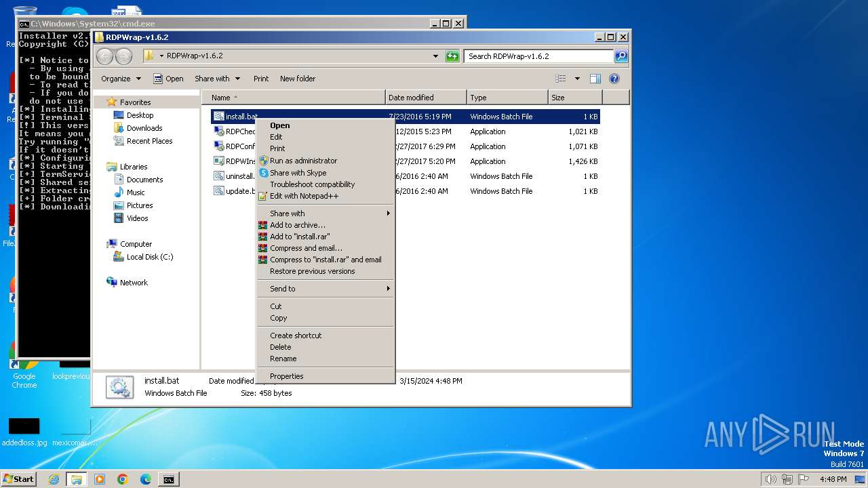868x488 pixels.
Task: Select Local Disk (C:)
Action: click(x=143, y=257)
